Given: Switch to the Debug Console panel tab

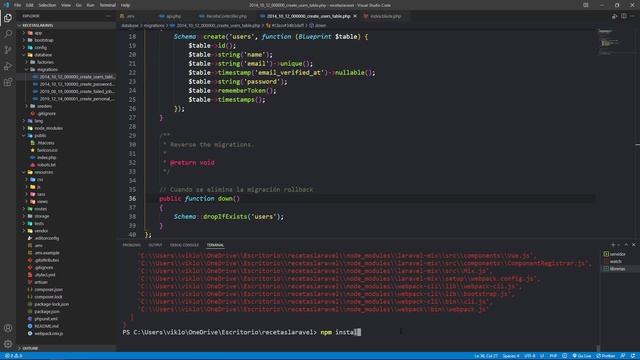Looking at the screenshot, I should pyautogui.click(x=184, y=245).
